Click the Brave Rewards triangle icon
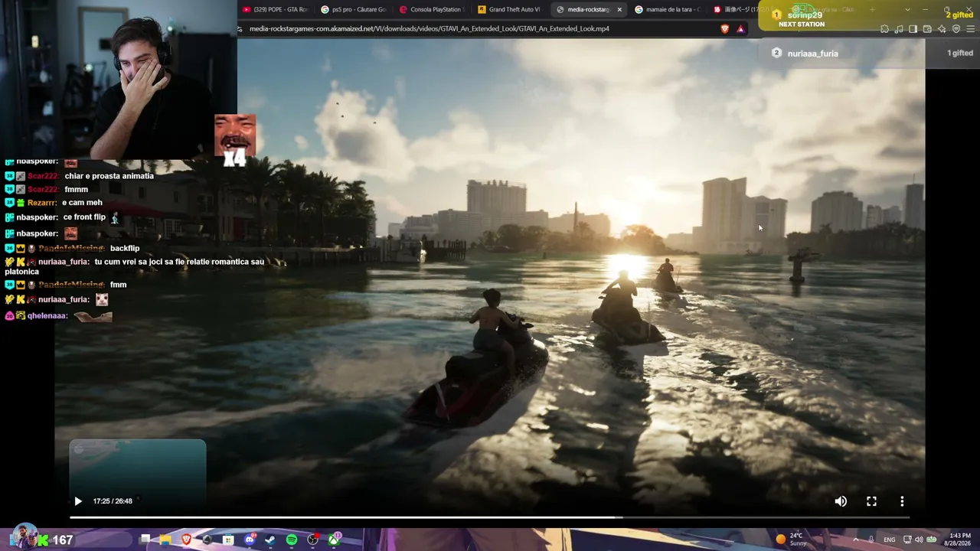980x551 pixels. tap(740, 29)
